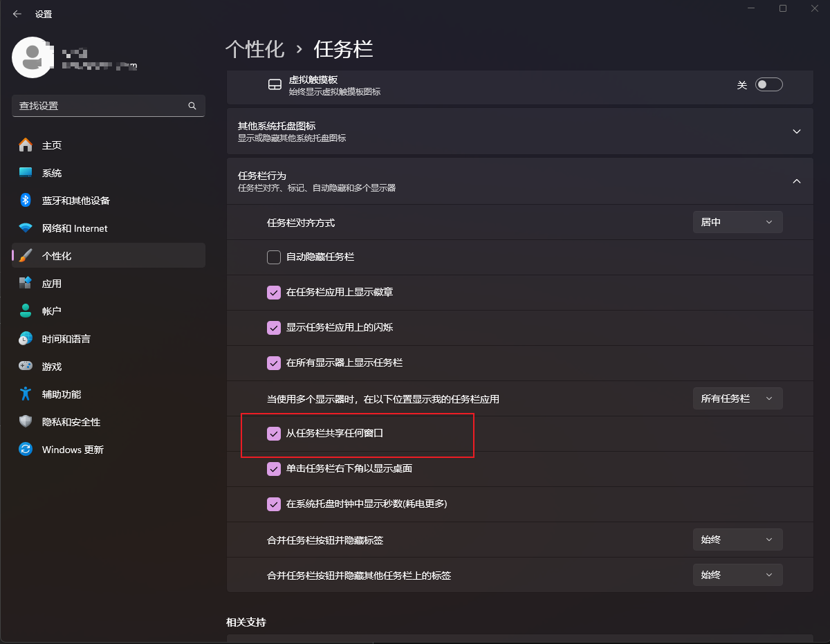The image size is (830, 644).
Task: Open 时间和语言 settings category
Action: [109, 339]
